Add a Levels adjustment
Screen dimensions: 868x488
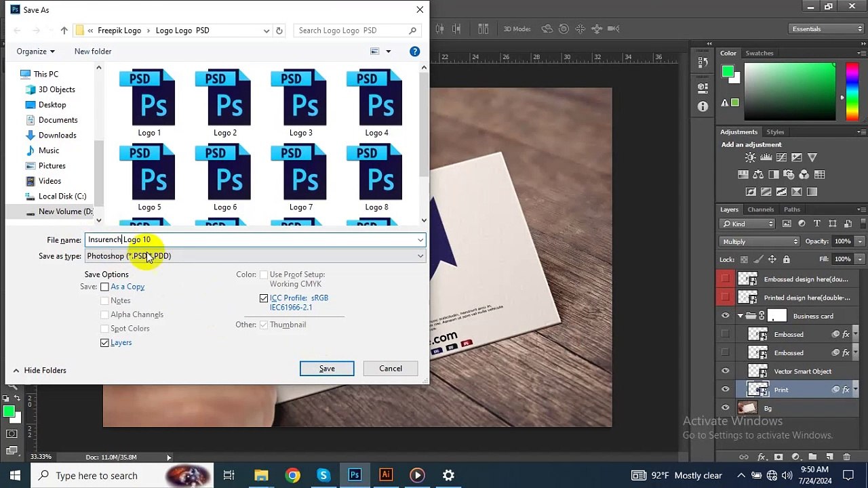pos(766,157)
